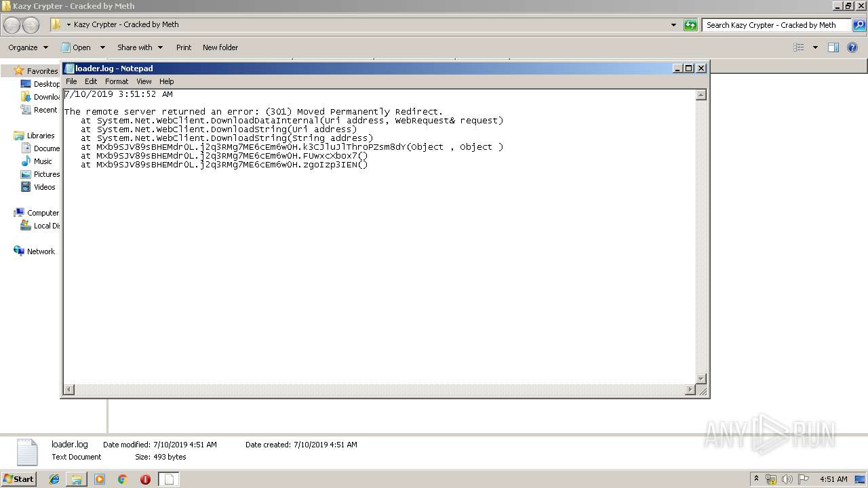
Task: Click the search magnifier icon
Action: click(x=859, y=25)
